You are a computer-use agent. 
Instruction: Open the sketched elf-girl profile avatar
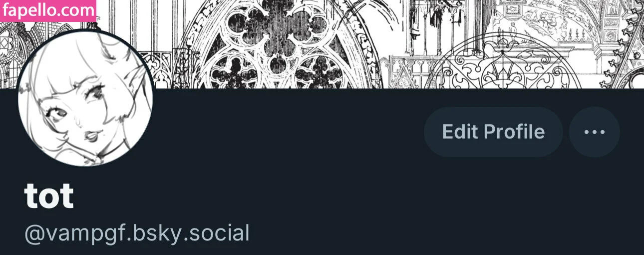click(85, 98)
